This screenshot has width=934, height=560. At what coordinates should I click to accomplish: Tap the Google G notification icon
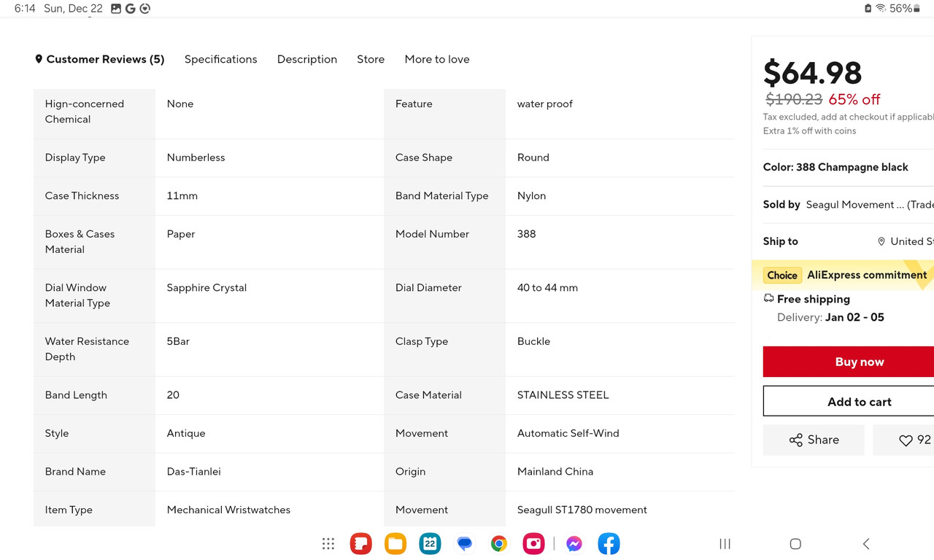click(x=131, y=9)
